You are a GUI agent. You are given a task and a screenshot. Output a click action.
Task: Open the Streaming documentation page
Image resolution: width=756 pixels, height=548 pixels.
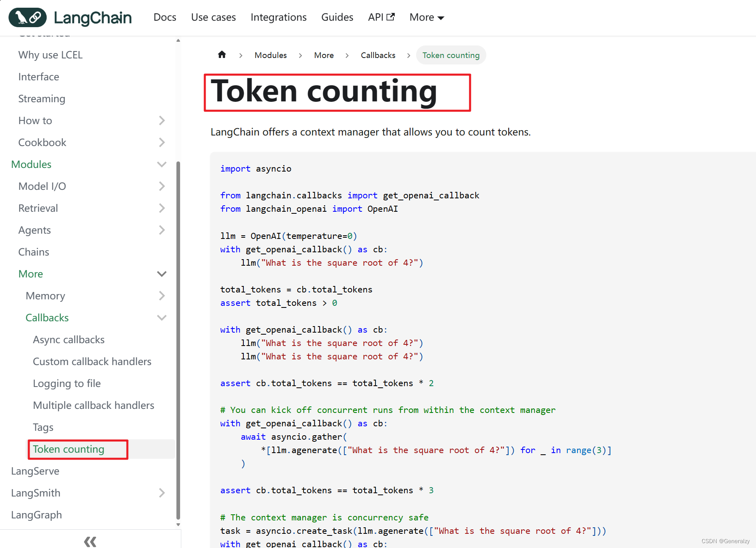pos(41,98)
